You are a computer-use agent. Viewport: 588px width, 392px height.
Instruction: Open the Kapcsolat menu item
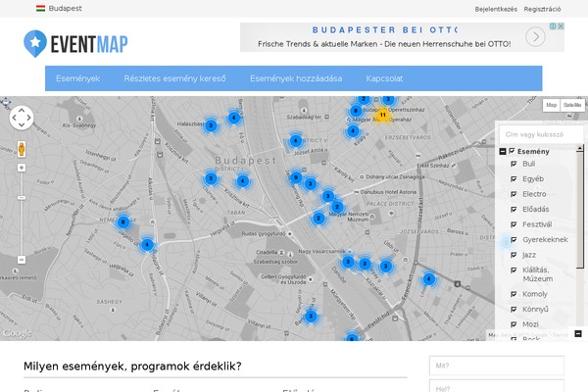click(384, 78)
